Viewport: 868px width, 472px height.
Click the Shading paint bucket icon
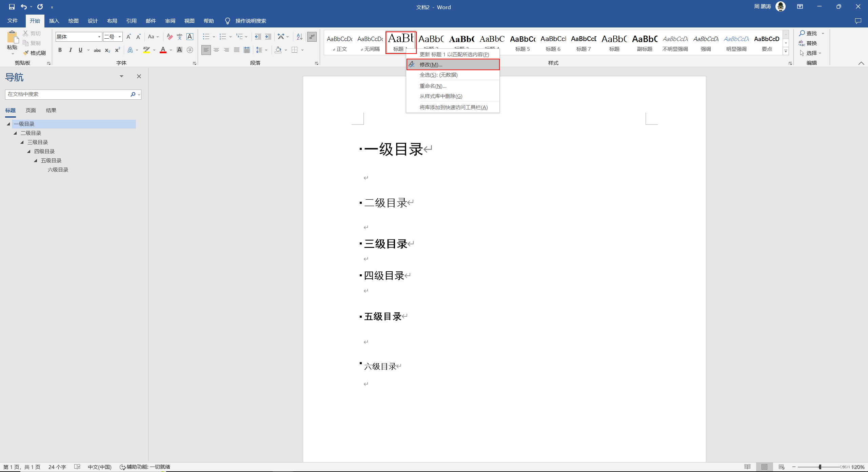point(278,50)
